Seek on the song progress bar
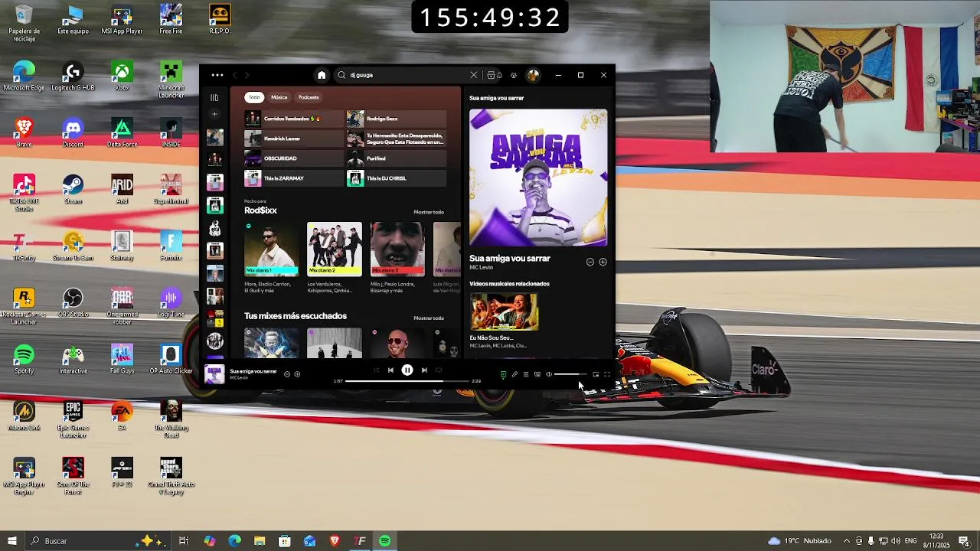Viewport: 980px width, 551px height. tap(407, 381)
